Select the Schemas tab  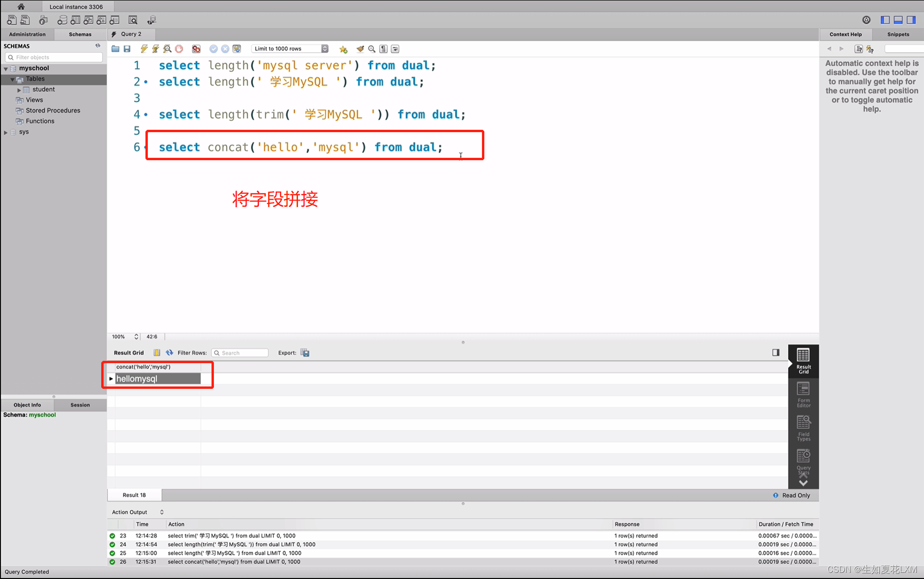coord(79,34)
